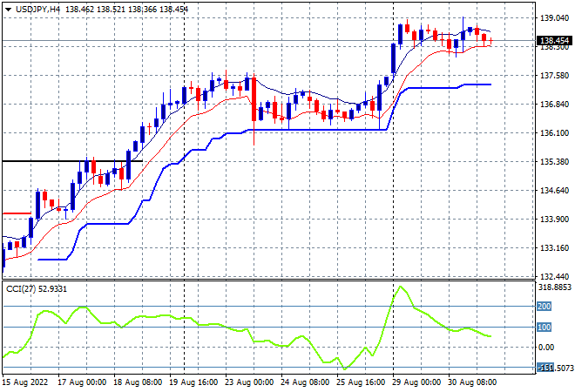
Task: Click the USDJPY,H4 chart title
Action: [37, 10]
